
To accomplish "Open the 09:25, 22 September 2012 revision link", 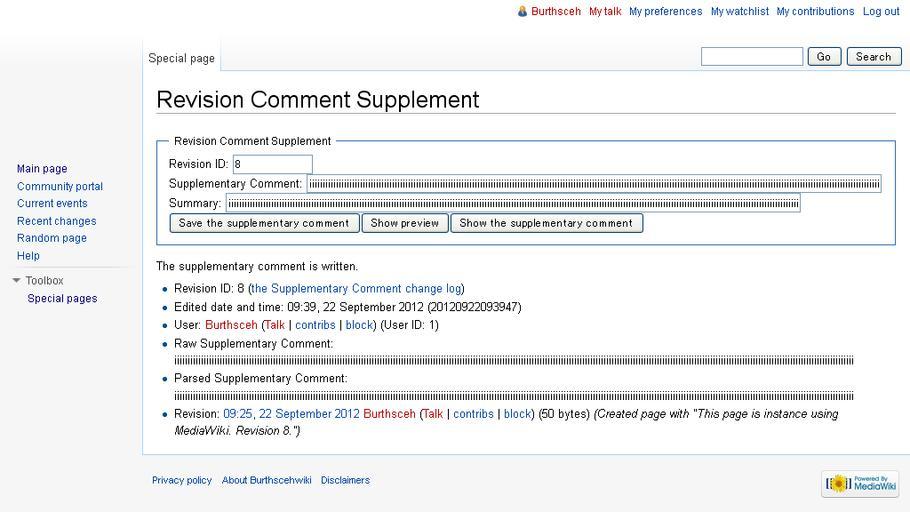I will pyautogui.click(x=291, y=414).
